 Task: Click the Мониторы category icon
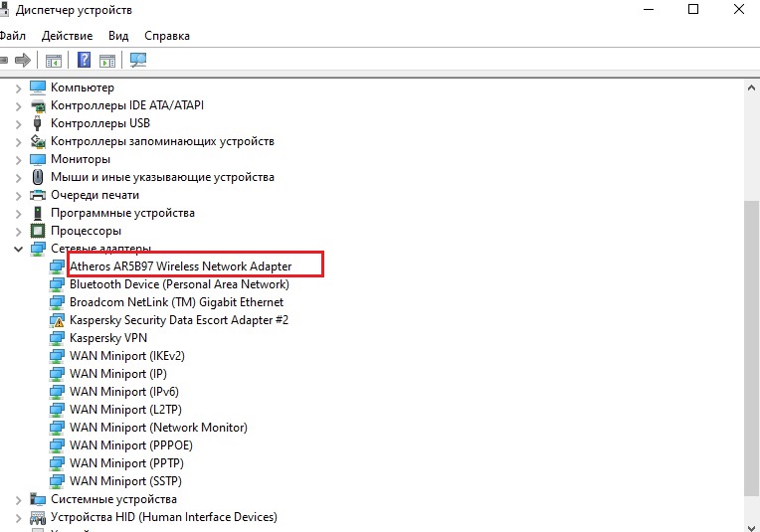tap(38, 159)
